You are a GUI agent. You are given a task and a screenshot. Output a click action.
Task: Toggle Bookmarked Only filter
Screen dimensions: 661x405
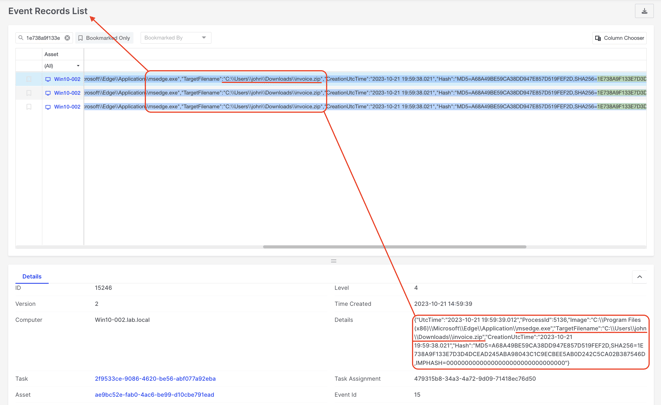104,38
